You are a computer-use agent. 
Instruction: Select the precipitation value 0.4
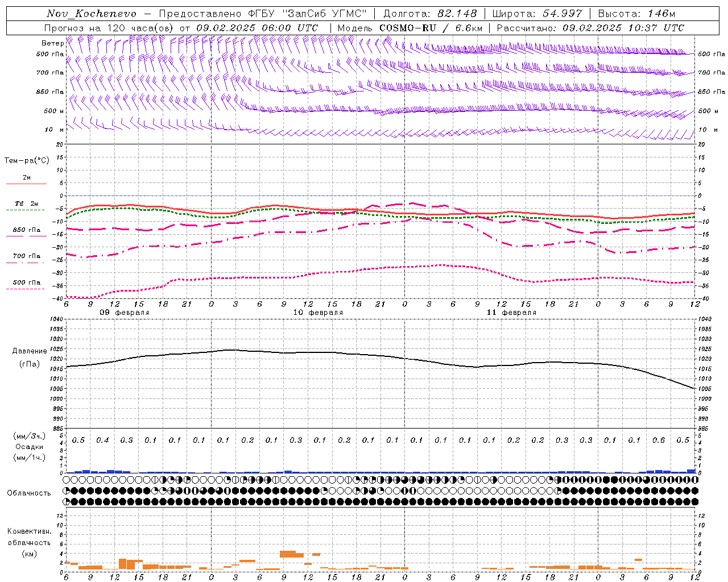pos(102,440)
